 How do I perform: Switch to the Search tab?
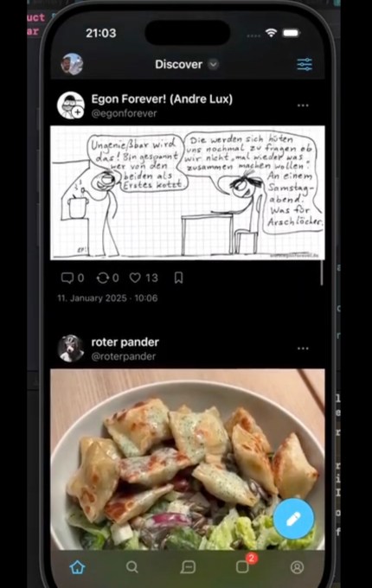pos(132,567)
